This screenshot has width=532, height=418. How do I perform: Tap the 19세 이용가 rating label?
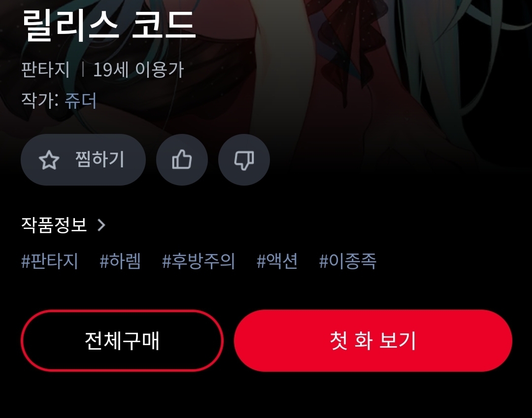tap(138, 70)
